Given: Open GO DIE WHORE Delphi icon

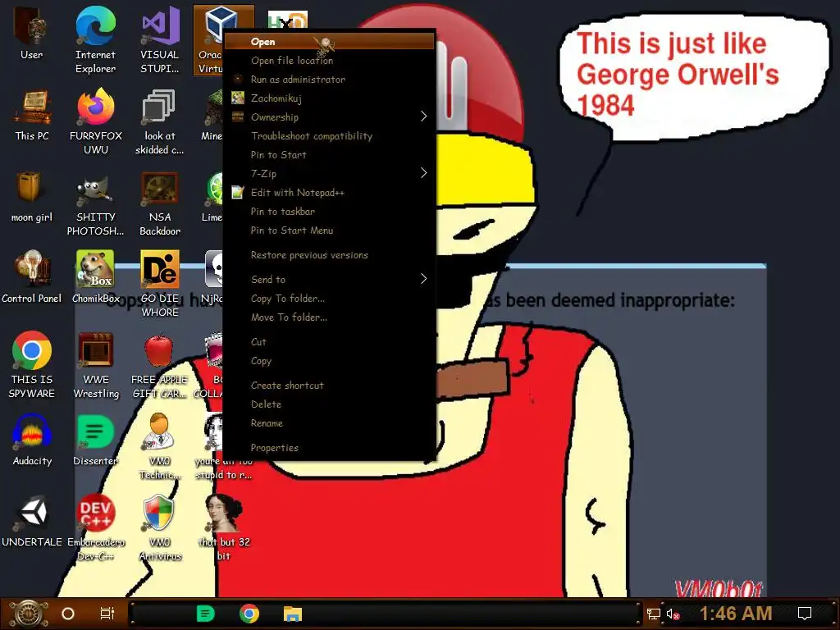Looking at the screenshot, I should click(x=160, y=284).
